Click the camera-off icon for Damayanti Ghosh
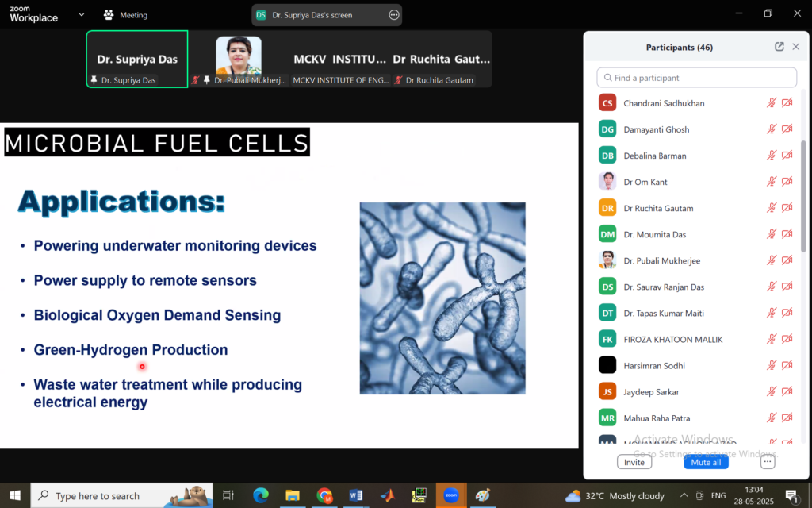 tap(787, 129)
